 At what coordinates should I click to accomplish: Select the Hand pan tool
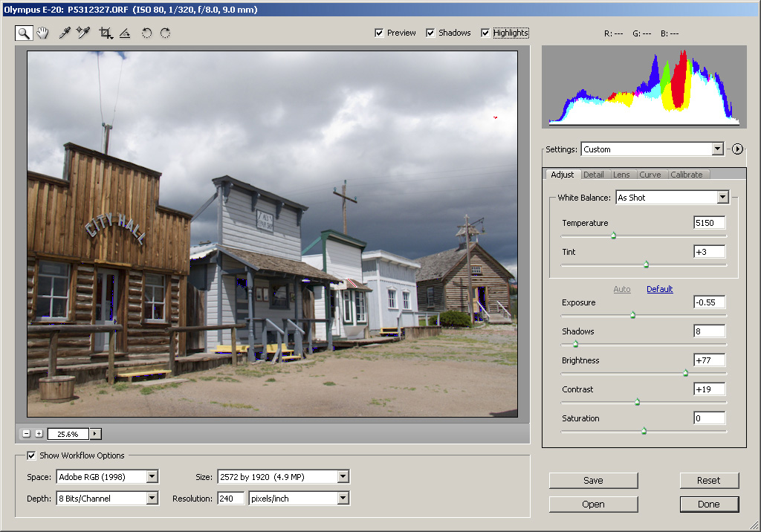click(x=42, y=33)
